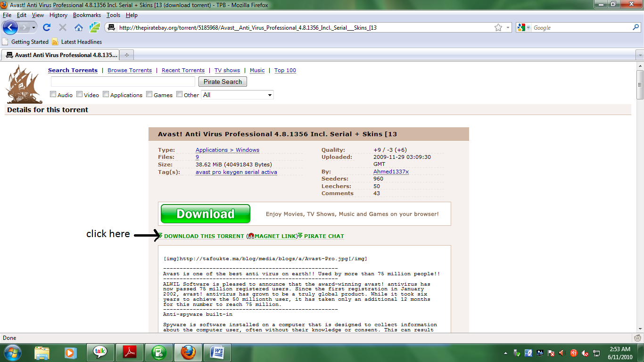This screenshot has height=362, width=644.
Task: Click the Recent Torrents link
Action: coord(183,70)
